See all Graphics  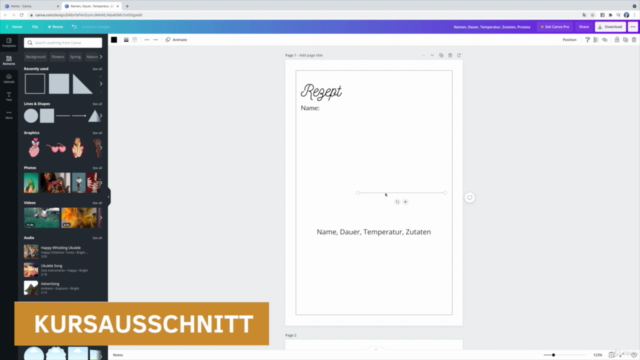(97, 133)
